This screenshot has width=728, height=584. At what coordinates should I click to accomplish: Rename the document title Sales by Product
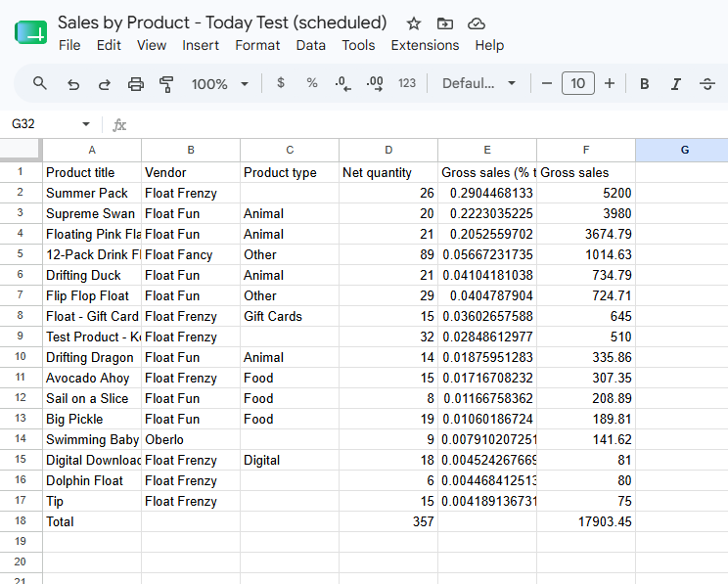[222, 22]
